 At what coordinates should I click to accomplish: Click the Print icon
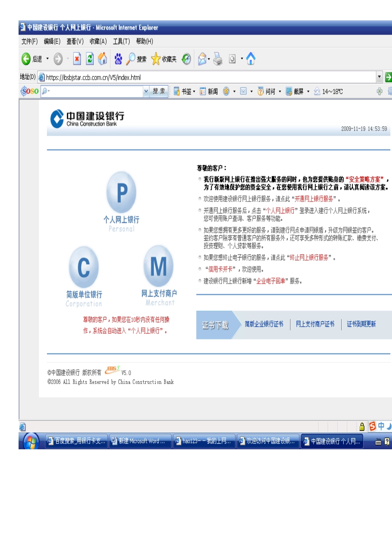[x=218, y=59]
